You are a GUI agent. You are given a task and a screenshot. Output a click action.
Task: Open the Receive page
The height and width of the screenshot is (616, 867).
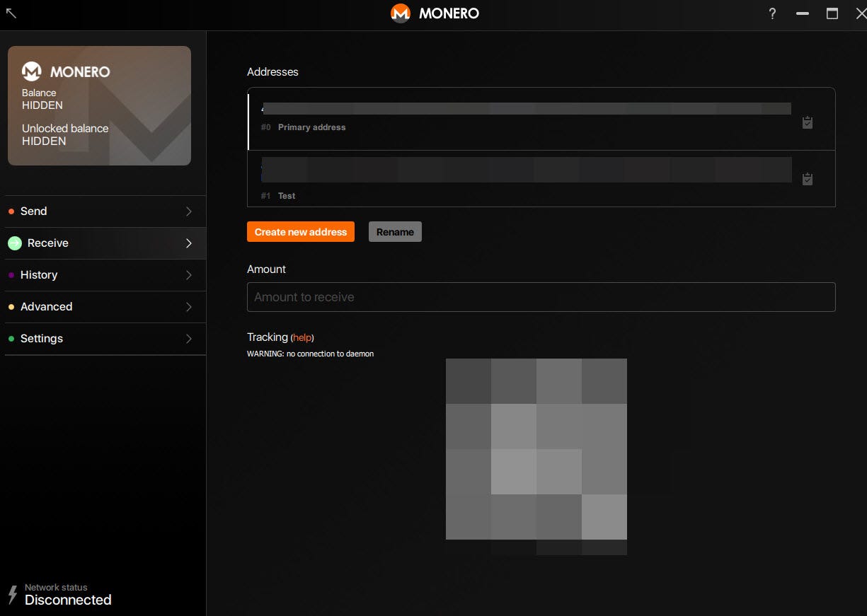tap(105, 243)
